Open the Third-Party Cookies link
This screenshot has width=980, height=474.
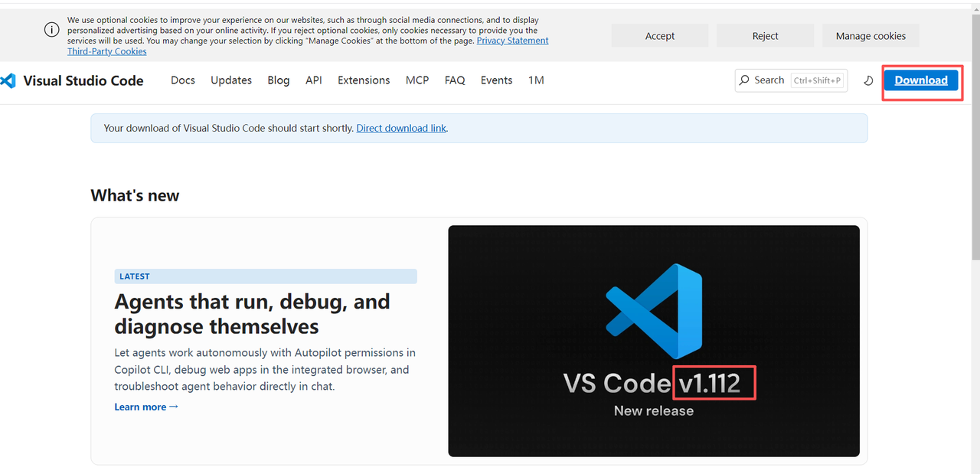[x=106, y=51]
